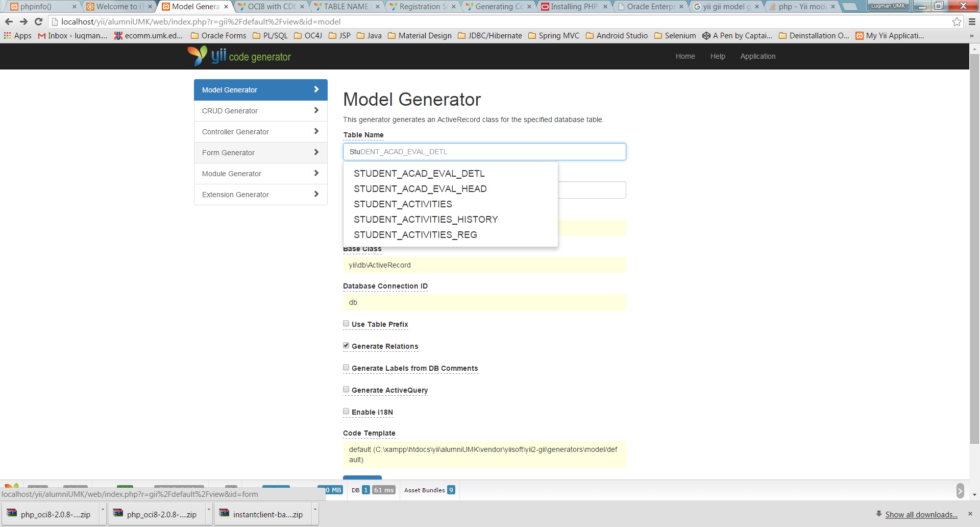980x527 pixels.
Task: Open Asset Bundles panel in debug toolbar
Action: tap(425, 490)
